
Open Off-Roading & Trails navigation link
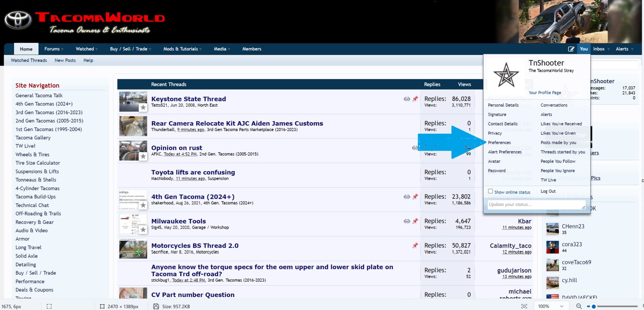[38, 214]
